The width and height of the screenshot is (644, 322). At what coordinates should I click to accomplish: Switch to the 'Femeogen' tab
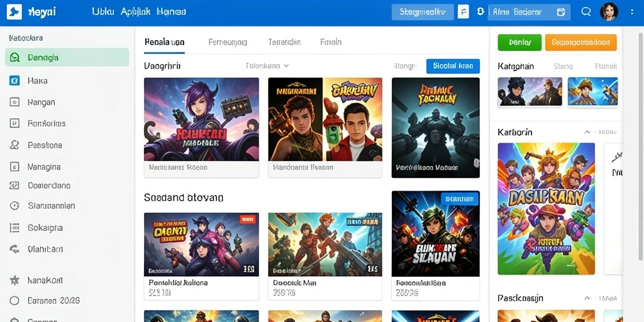(x=228, y=42)
